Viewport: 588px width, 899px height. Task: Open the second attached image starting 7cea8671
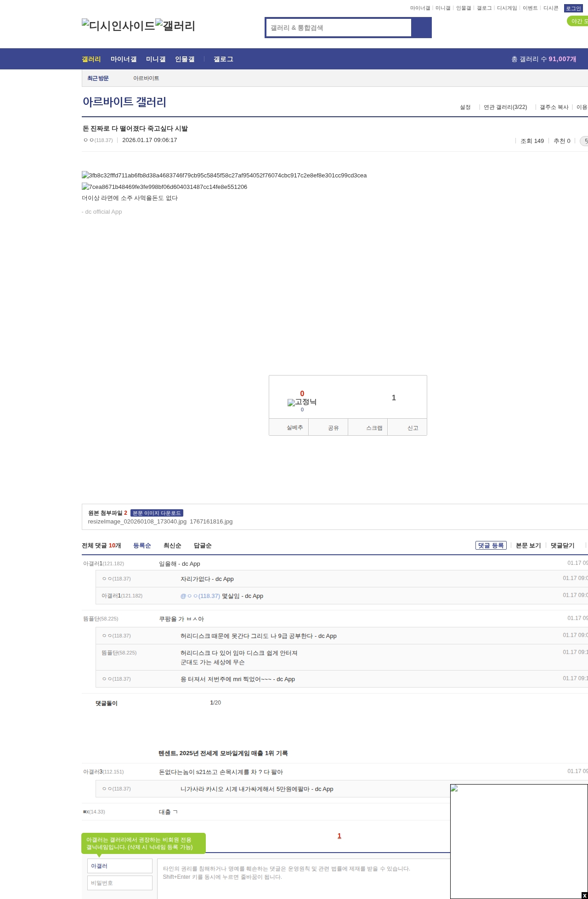[164, 187]
